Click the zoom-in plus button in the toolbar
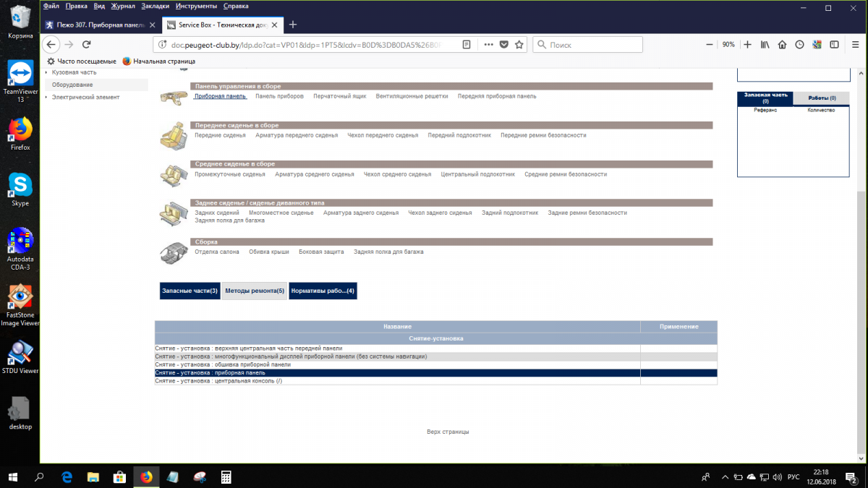 point(747,44)
